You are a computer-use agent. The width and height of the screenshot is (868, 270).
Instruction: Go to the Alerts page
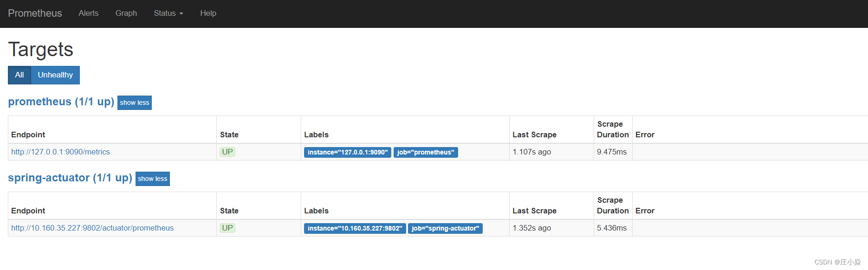(x=89, y=13)
